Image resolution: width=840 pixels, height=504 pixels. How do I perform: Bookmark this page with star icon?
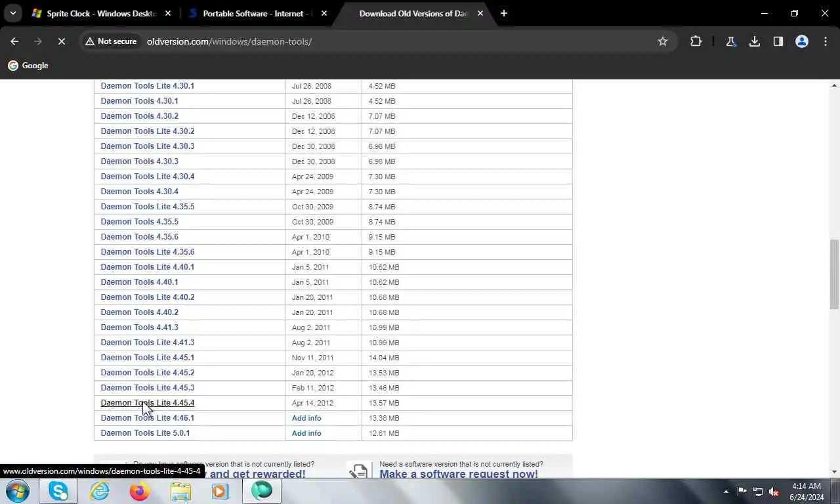tap(663, 41)
